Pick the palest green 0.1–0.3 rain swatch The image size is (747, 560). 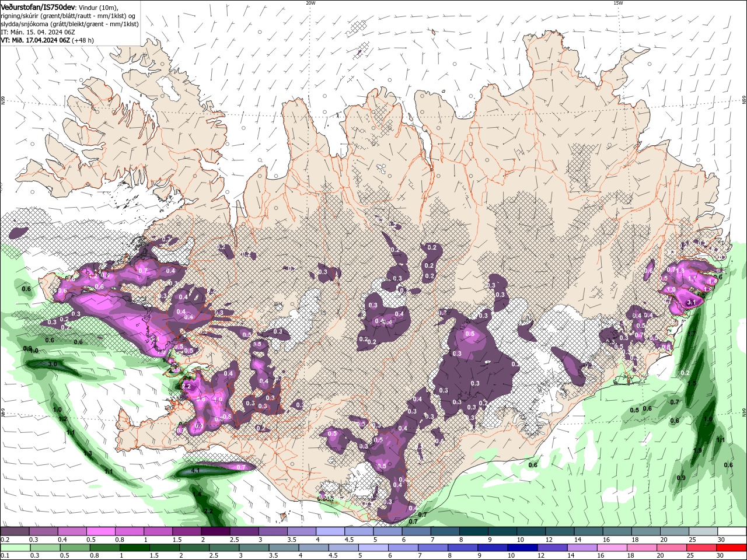point(15,548)
